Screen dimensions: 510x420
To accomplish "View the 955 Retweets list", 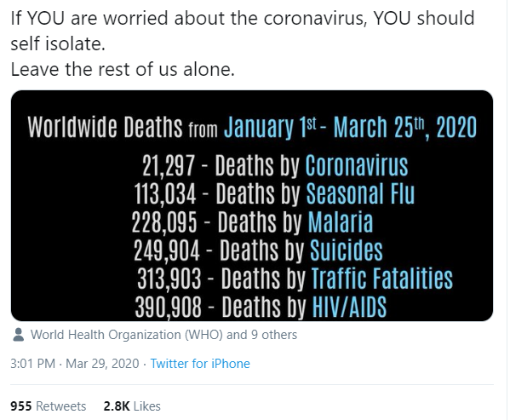I will (x=49, y=406).
